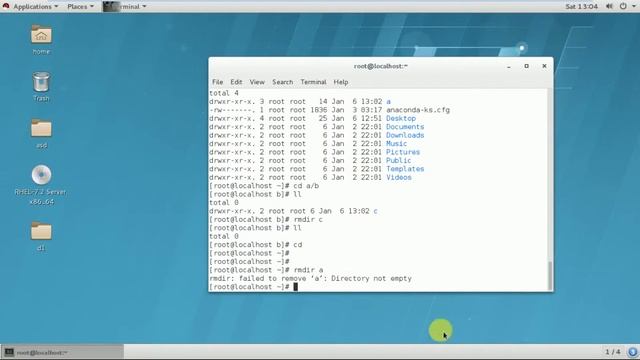Click the 'rmdir c' command text
The height and width of the screenshot is (360, 640).
point(308,220)
